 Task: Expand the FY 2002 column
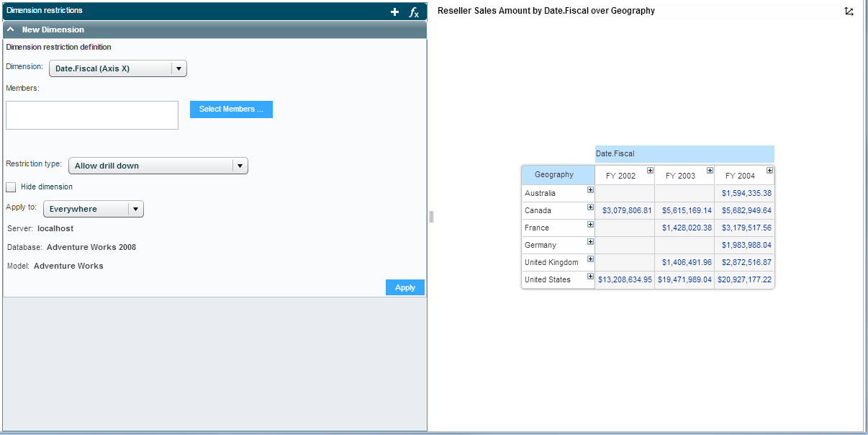[x=650, y=171]
